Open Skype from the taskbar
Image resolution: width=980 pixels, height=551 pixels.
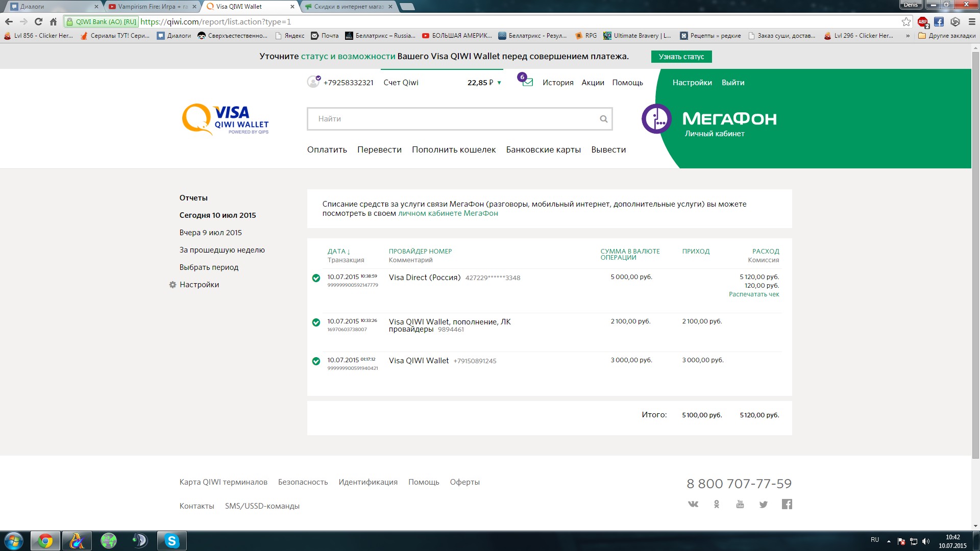pos(171,540)
